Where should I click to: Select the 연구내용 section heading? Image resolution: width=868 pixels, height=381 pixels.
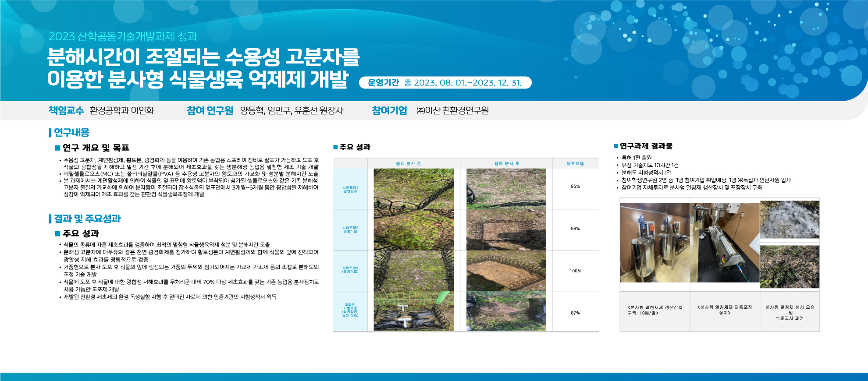[71, 132]
